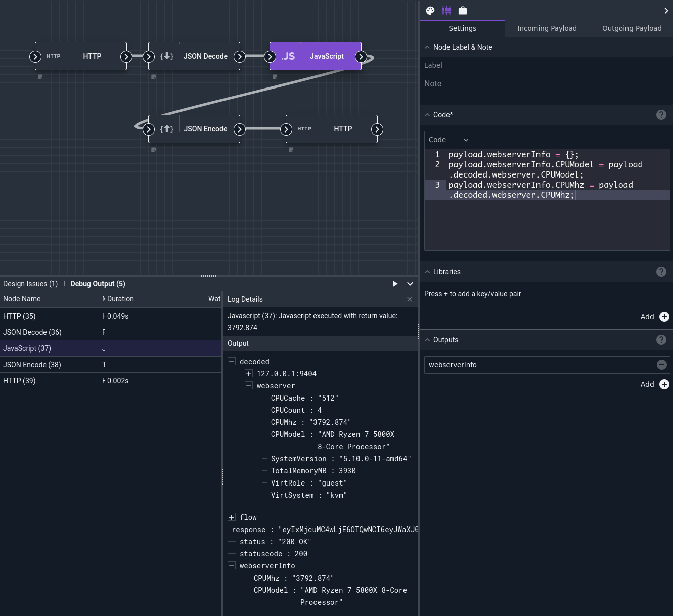Switch to the Incoming Payload tab

coord(547,28)
